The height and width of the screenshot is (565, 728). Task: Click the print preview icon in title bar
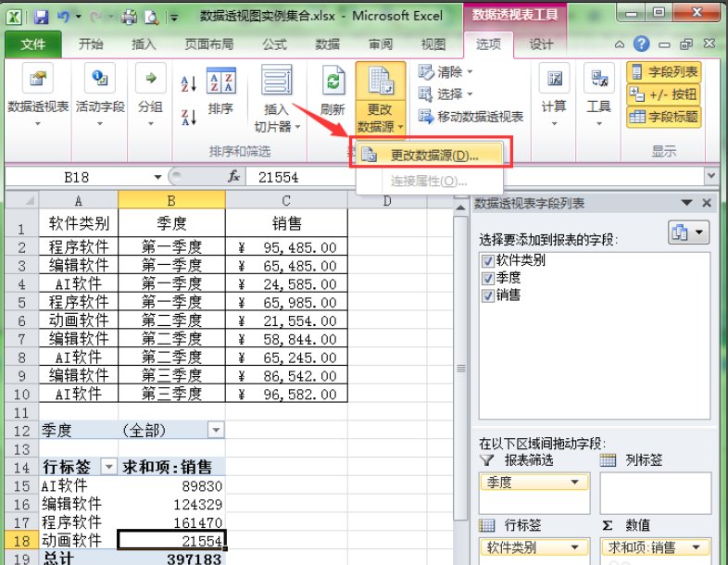[151, 18]
